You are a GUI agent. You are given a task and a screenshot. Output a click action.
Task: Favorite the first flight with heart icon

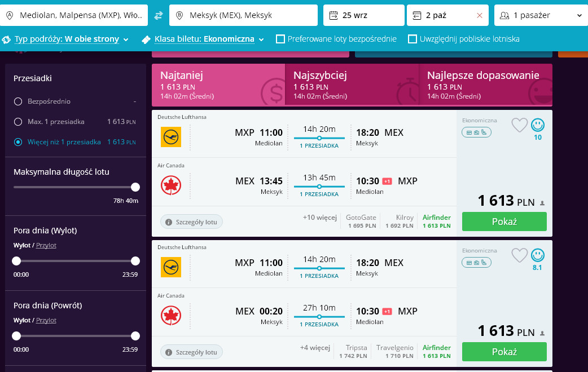[x=519, y=125]
